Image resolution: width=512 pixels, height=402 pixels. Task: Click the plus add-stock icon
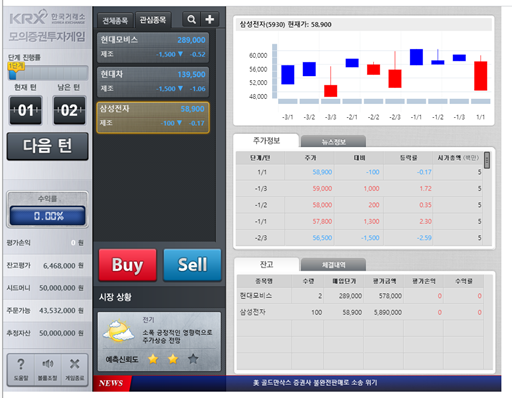[210, 19]
